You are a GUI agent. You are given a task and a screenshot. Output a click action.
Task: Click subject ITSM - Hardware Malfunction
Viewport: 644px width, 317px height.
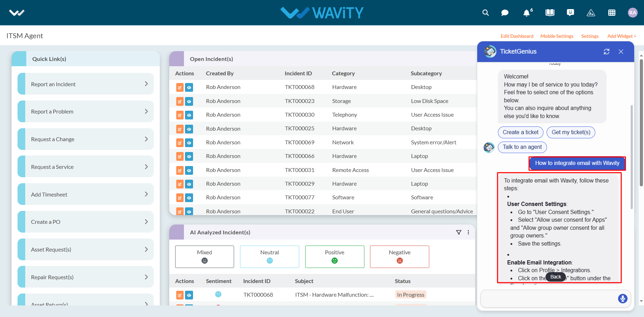(x=334, y=295)
